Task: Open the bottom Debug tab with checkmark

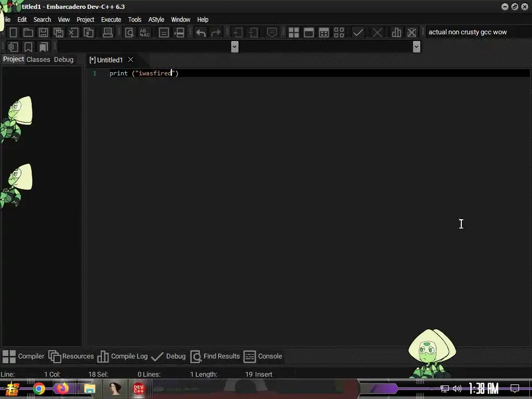Action: pos(168,356)
